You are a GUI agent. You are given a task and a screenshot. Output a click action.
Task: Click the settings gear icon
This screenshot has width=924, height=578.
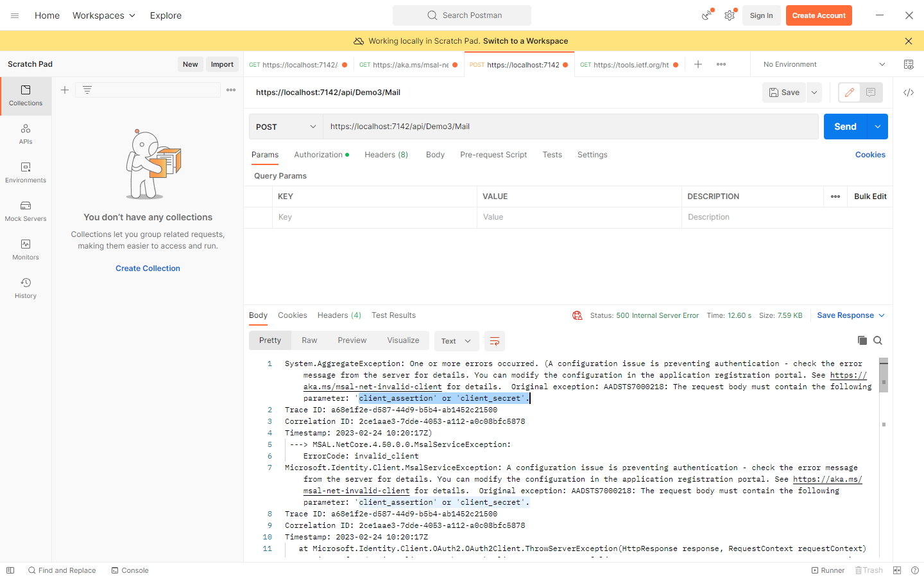pos(730,15)
